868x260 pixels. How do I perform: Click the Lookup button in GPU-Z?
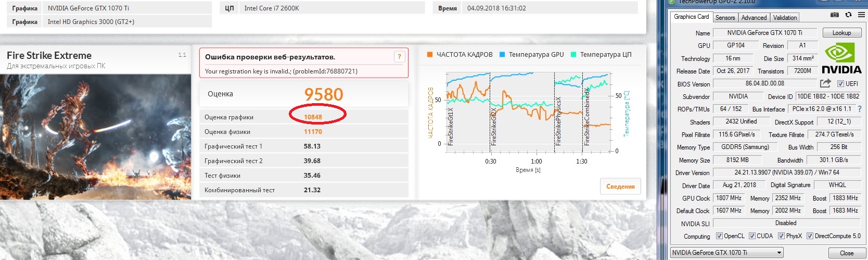841,33
